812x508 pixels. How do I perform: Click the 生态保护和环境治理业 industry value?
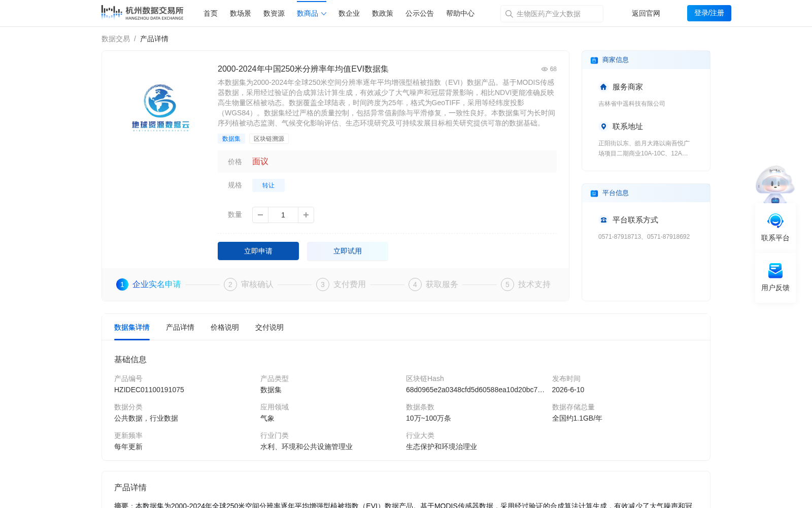coord(442,447)
